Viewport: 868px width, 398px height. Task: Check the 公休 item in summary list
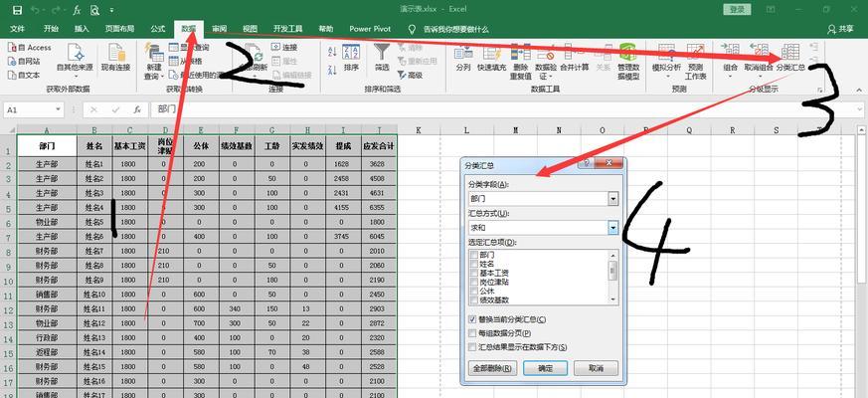473,291
